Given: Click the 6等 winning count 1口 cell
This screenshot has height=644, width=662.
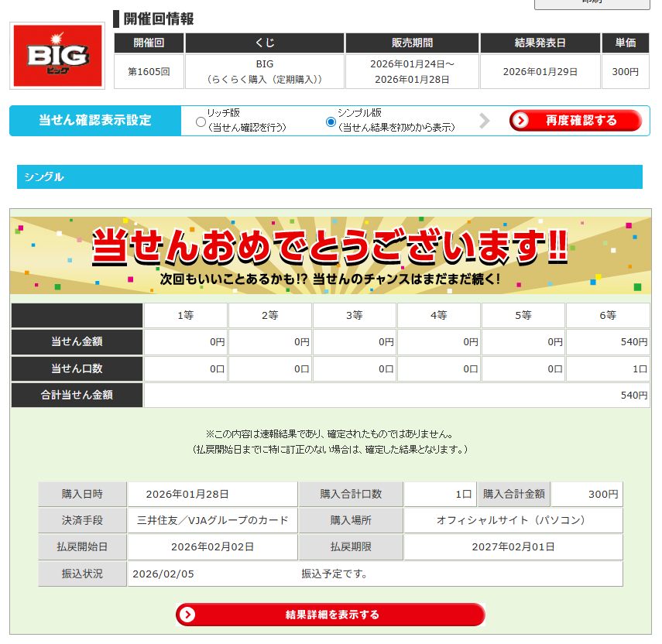Looking at the screenshot, I should point(608,368).
